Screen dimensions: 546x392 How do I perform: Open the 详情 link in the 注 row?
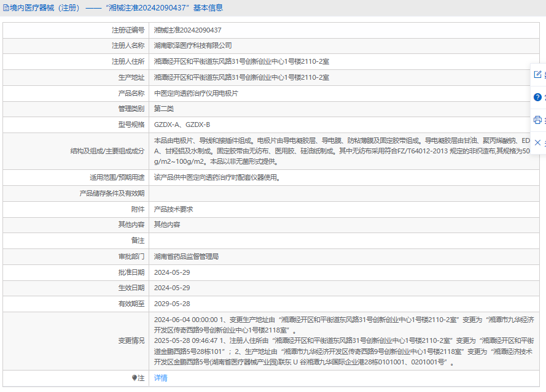pos(160,378)
